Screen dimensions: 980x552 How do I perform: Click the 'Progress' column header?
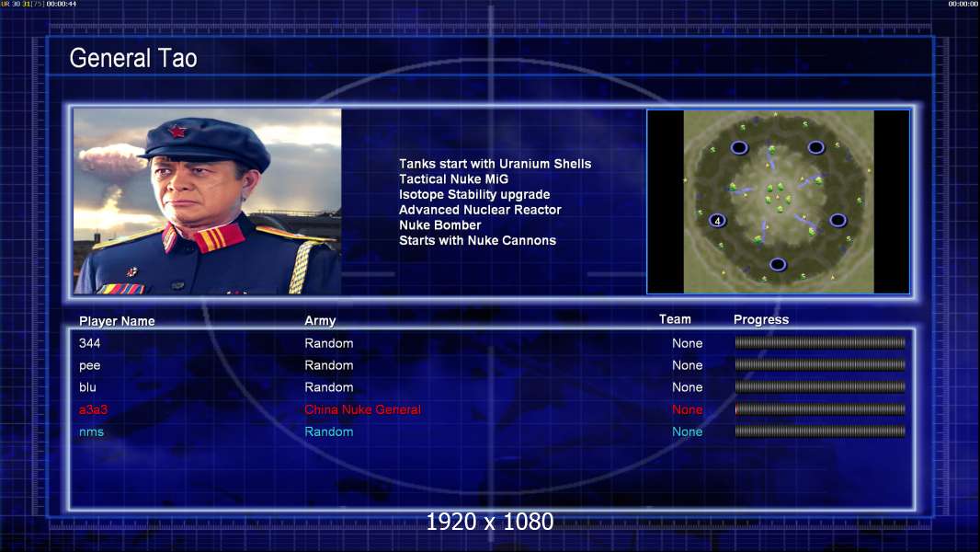(x=761, y=320)
